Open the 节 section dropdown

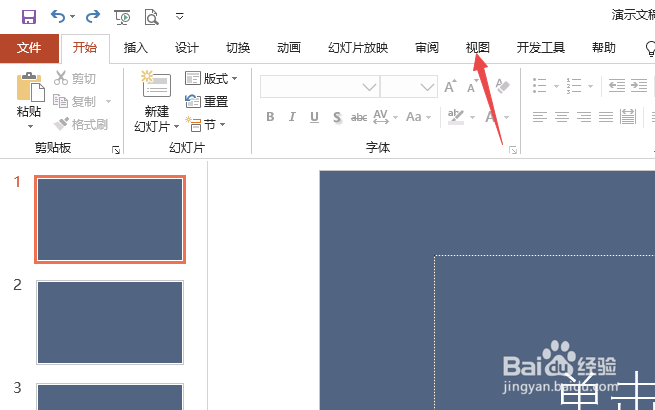click(x=206, y=124)
